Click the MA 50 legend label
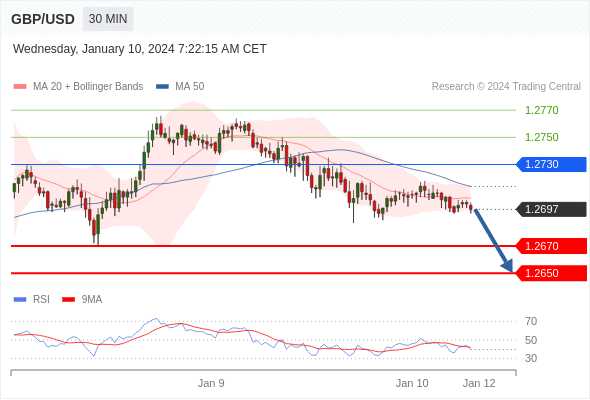The width and height of the screenshot is (590, 400). tap(190, 87)
